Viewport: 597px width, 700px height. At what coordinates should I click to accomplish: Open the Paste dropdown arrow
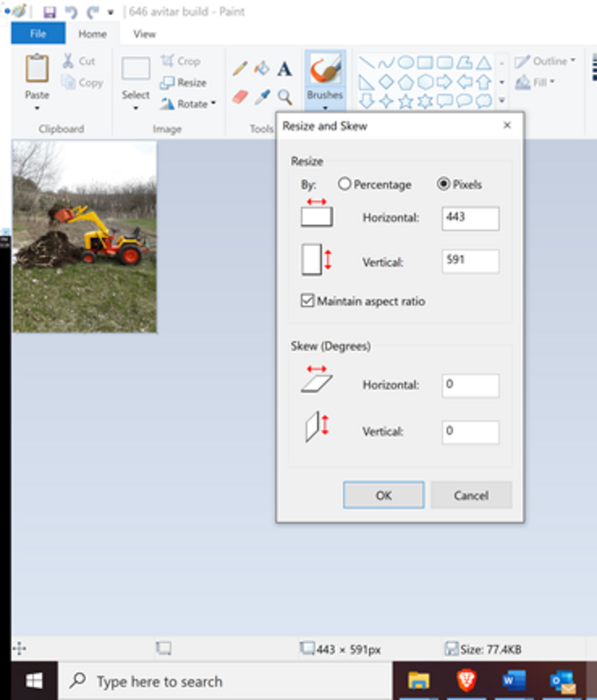tap(37, 108)
